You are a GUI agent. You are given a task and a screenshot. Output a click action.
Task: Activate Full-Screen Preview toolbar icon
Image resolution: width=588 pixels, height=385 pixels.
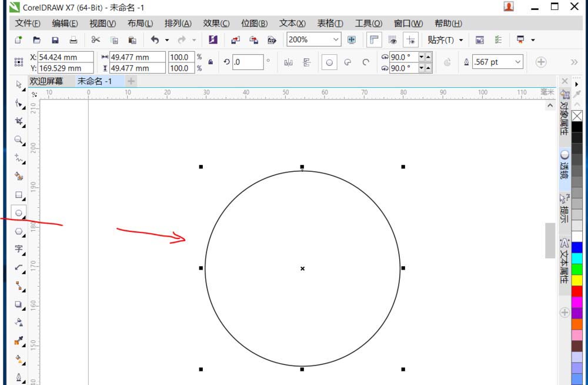(x=352, y=39)
